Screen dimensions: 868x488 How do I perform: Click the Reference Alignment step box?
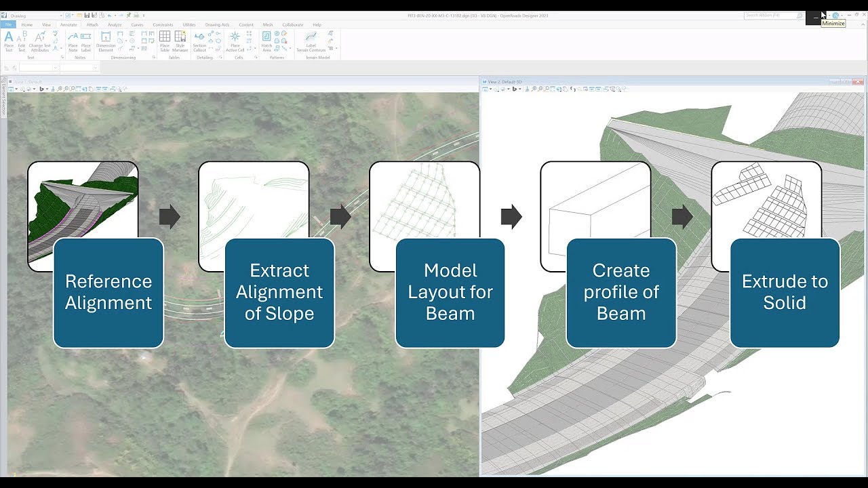108,292
